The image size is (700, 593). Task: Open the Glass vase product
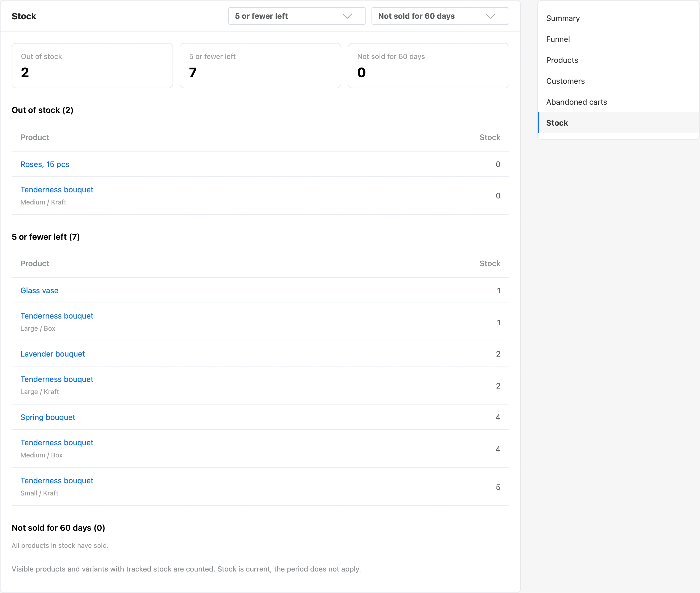[39, 290]
